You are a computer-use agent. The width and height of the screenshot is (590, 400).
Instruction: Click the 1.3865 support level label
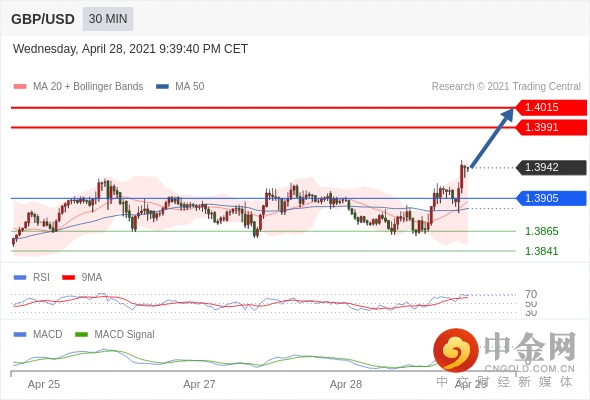(541, 231)
